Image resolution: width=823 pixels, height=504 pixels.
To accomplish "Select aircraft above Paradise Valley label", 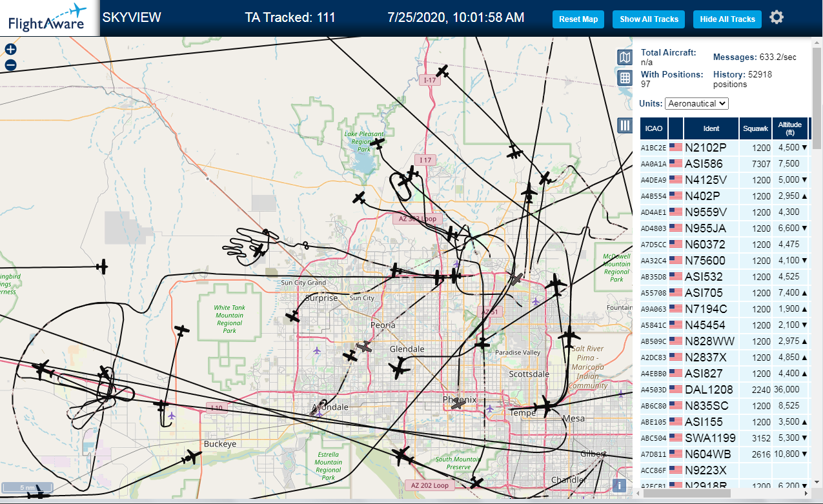I will [482, 343].
